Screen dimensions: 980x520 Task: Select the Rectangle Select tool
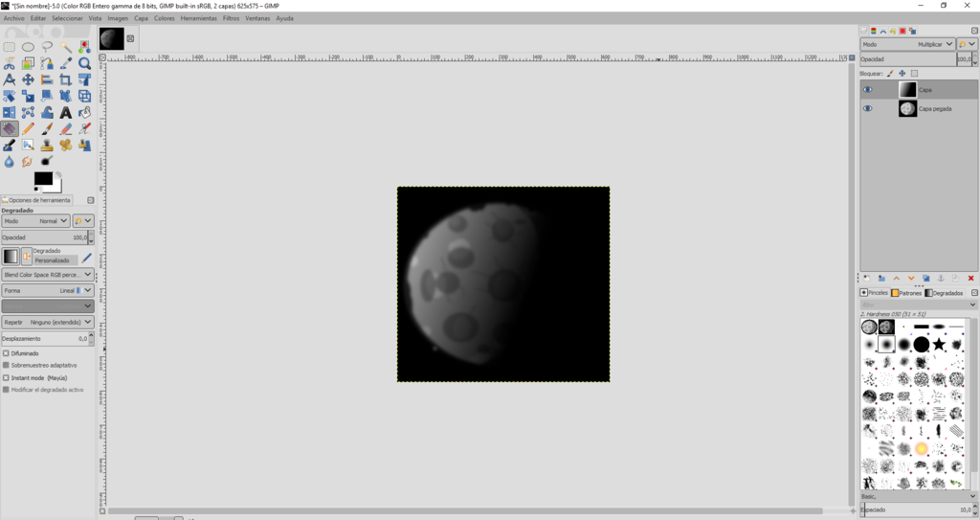click(x=10, y=47)
